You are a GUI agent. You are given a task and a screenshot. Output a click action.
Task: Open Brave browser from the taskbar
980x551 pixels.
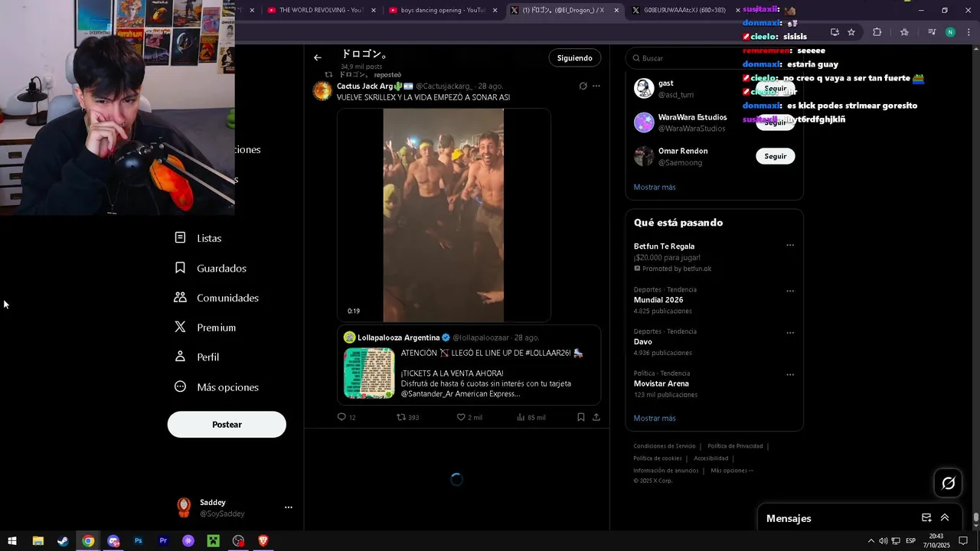pyautogui.click(x=263, y=540)
